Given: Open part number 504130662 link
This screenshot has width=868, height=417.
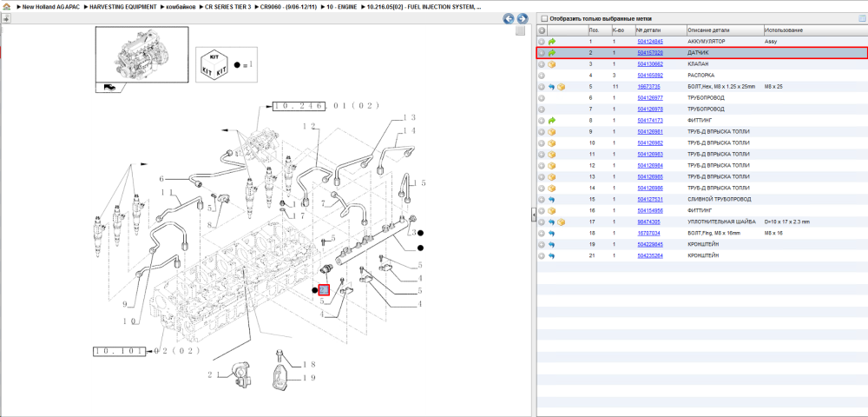Looking at the screenshot, I should (650, 64).
